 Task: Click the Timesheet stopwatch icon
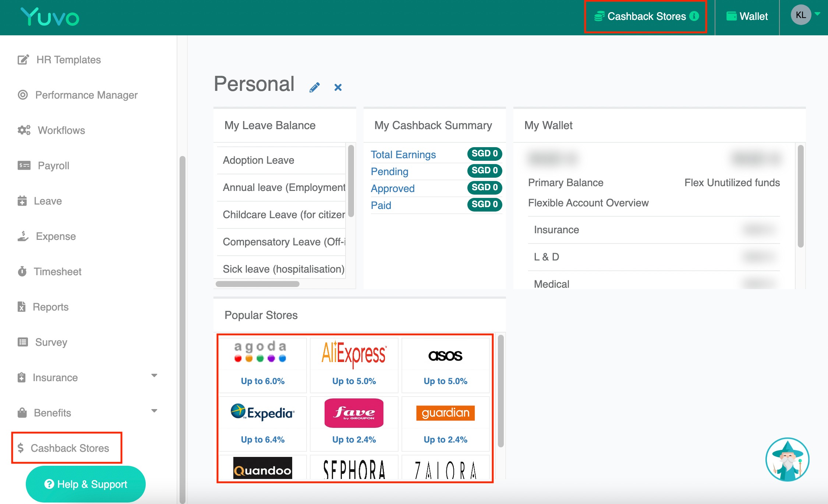pos(22,271)
